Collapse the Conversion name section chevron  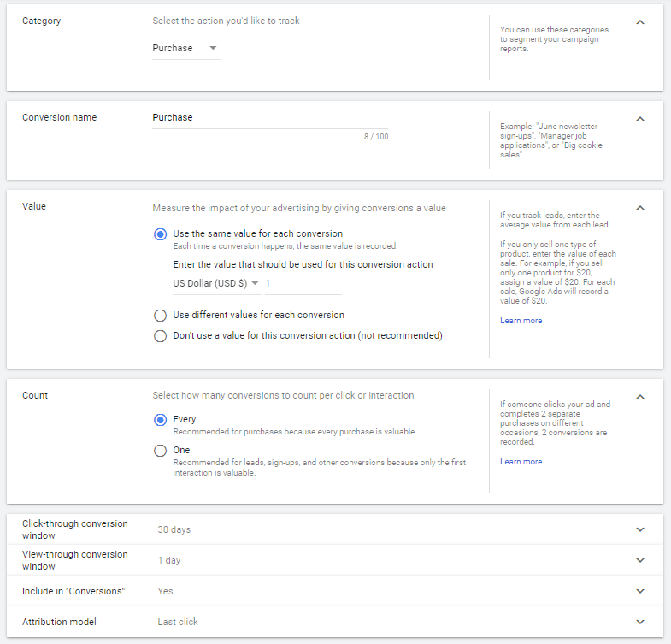640,119
